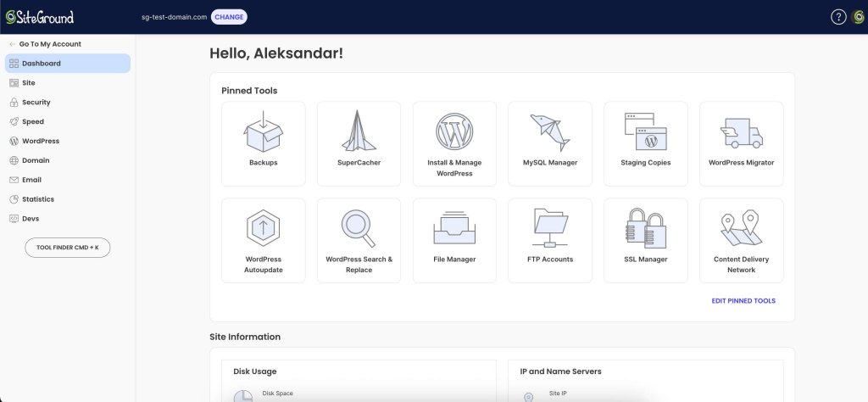This screenshot has width=868, height=402.
Task: Click the Devs code icon in sidebar
Action: 14,218
